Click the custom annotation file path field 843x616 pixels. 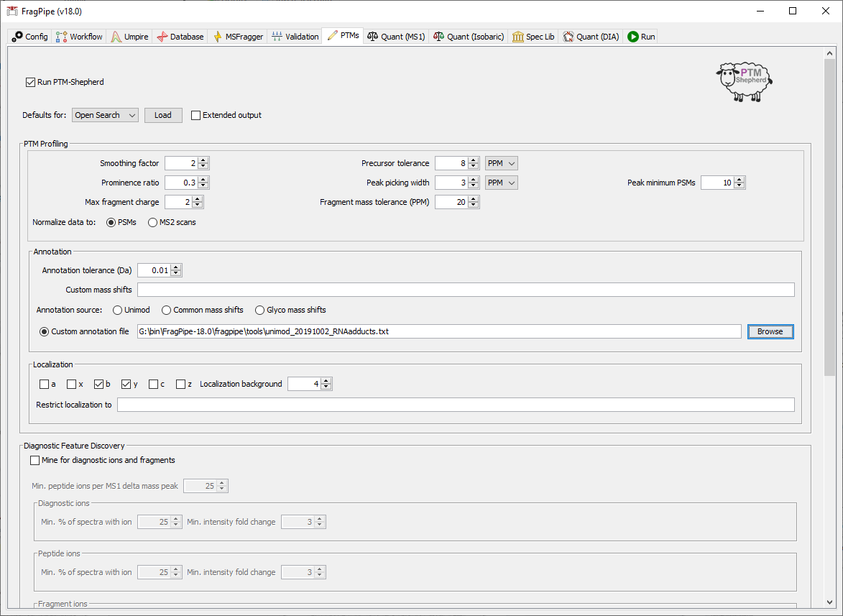[439, 331]
